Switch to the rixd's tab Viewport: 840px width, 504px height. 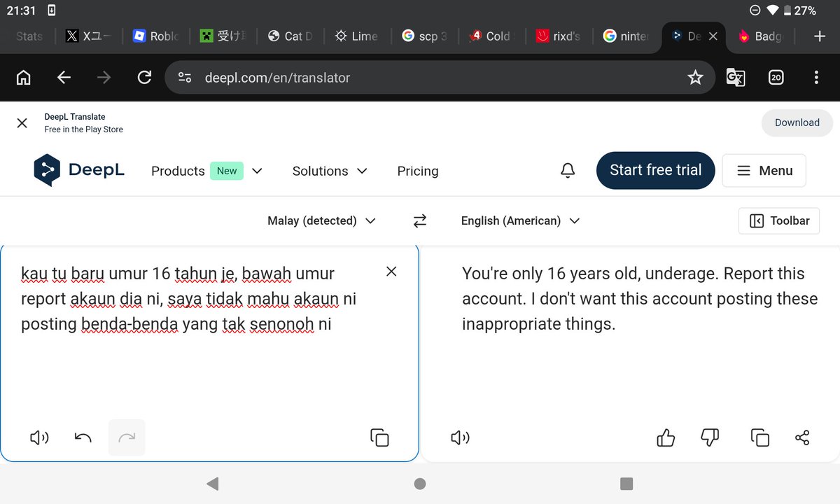[x=559, y=36]
